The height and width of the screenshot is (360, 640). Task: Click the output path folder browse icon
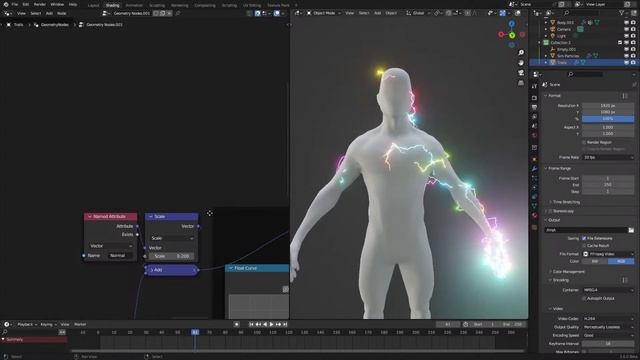click(631, 230)
